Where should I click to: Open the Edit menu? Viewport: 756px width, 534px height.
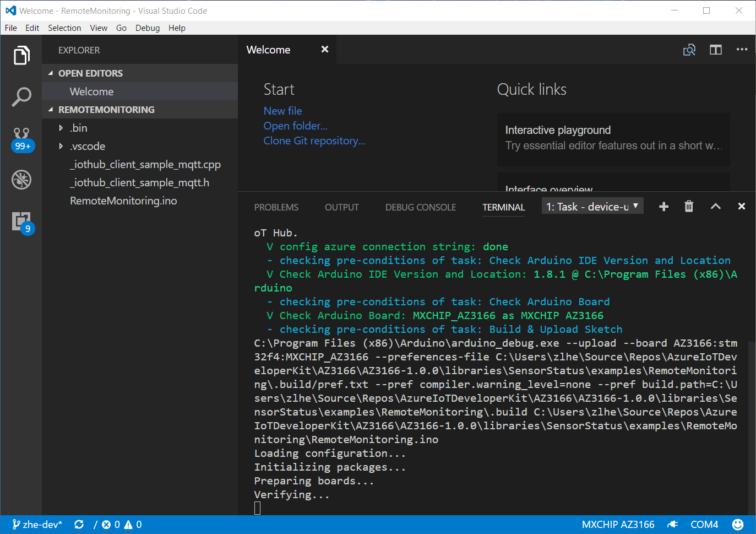click(x=32, y=28)
